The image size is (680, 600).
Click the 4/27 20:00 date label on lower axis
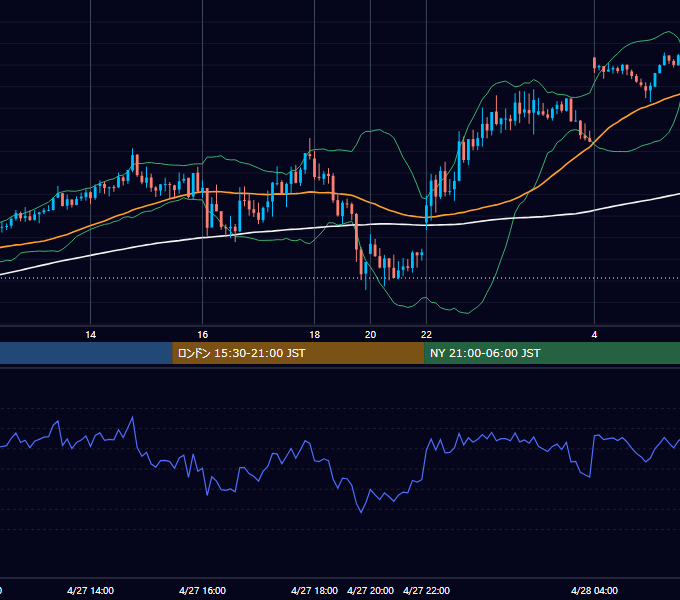tap(370, 590)
